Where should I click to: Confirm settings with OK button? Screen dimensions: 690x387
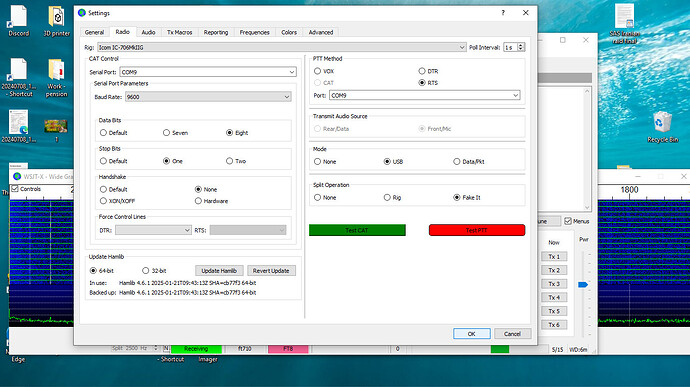click(x=472, y=334)
